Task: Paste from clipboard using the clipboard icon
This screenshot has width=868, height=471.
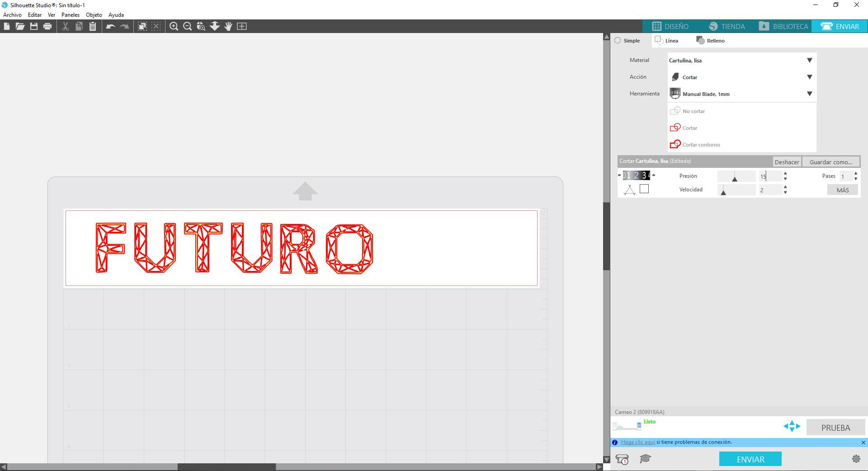Action: (x=92, y=26)
